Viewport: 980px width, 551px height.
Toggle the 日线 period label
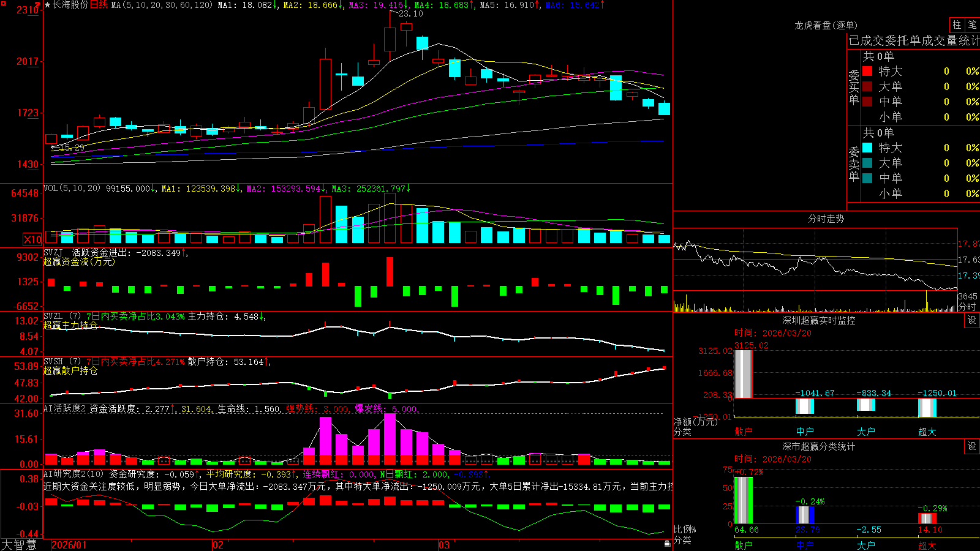tap(99, 5)
